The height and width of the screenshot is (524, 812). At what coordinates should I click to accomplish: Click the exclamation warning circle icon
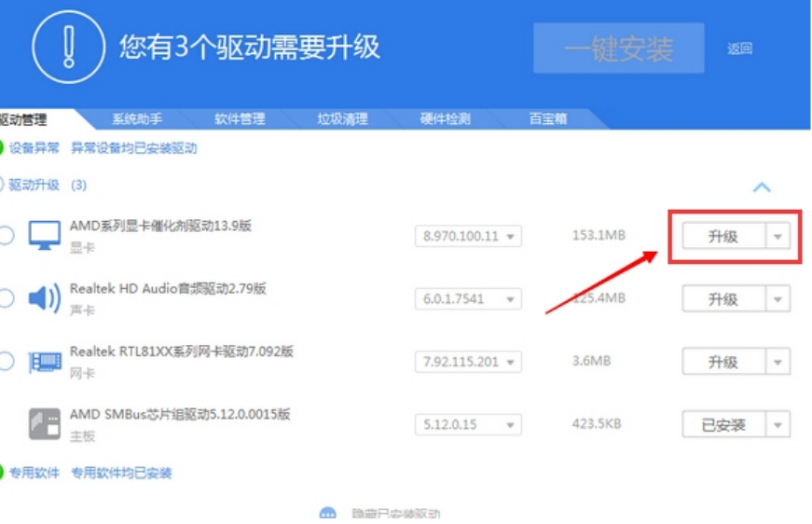coord(68,46)
